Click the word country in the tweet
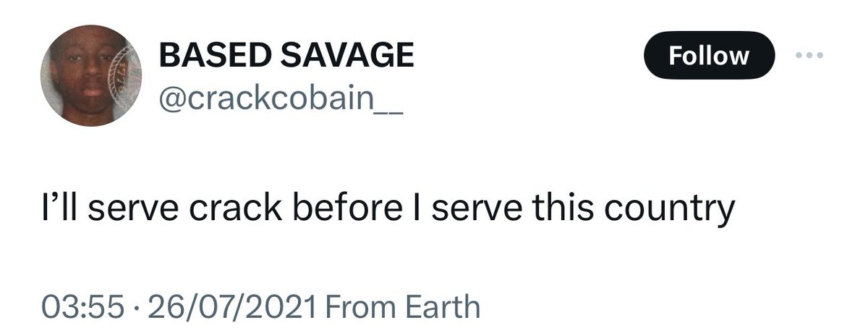Viewport: 868px width, 336px height. (x=671, y=211)
